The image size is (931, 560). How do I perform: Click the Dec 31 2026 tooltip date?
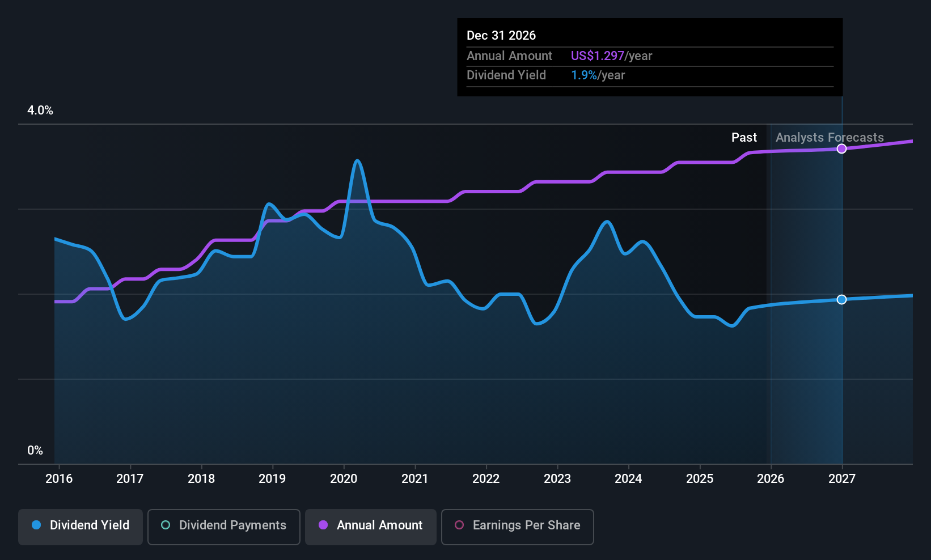point(501,36)
